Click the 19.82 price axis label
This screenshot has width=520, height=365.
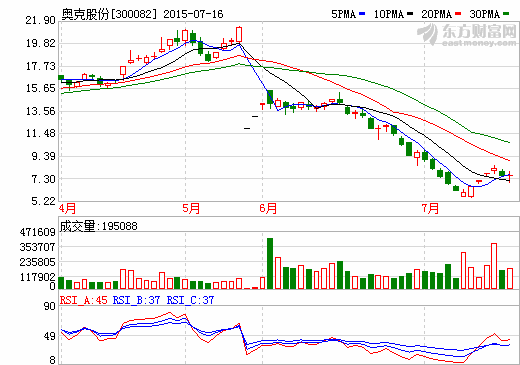click(41, 43)
